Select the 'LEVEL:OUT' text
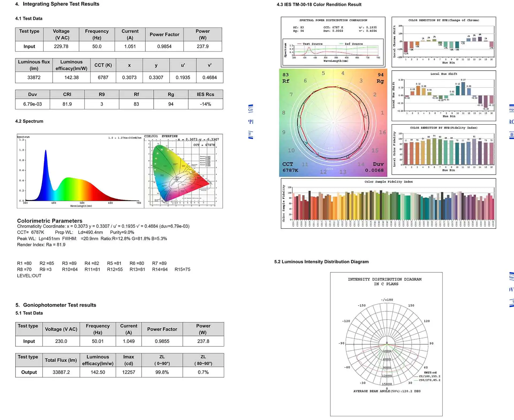514x420 pixels. coord(29,276)
